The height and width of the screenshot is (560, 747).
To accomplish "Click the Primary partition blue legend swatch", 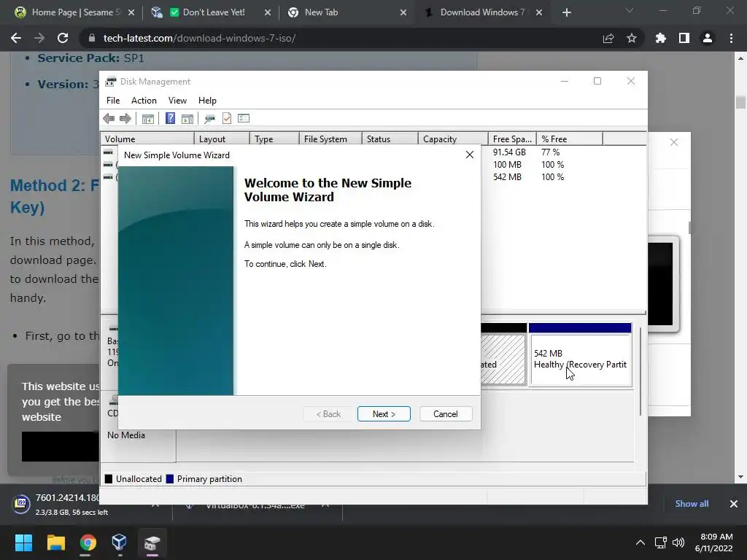I will coord(169,479).
